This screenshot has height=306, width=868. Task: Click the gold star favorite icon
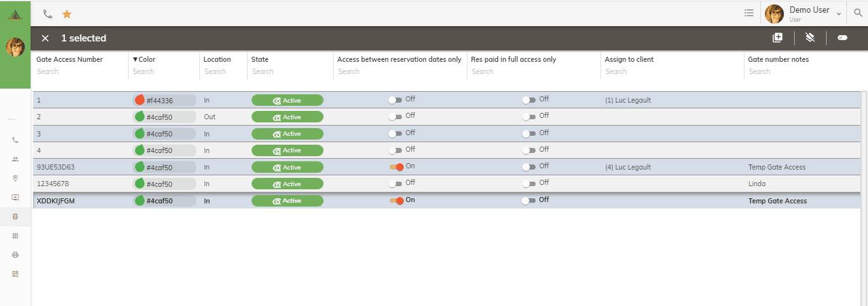point(67,13)
